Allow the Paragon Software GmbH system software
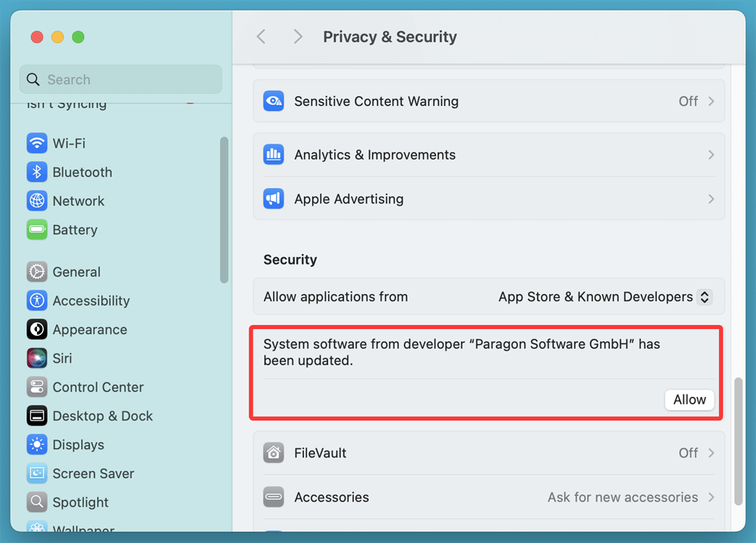 coord(689,399)
